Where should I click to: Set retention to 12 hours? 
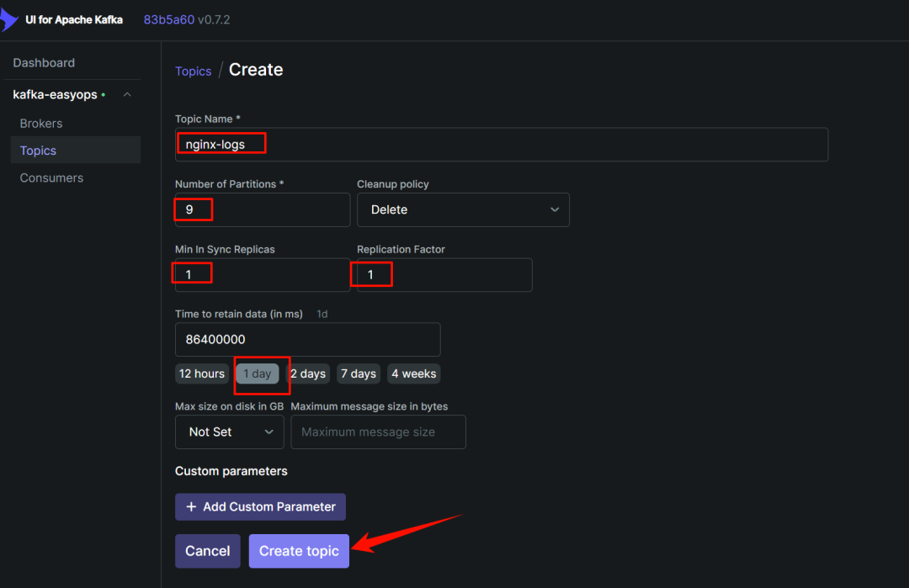point(202,373)
